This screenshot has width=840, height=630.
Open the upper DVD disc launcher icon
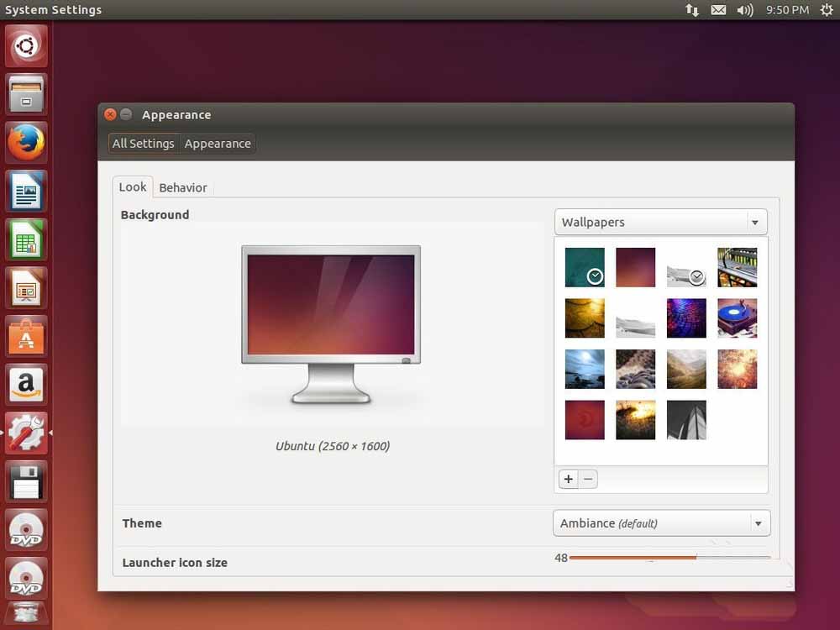point(26,530)
